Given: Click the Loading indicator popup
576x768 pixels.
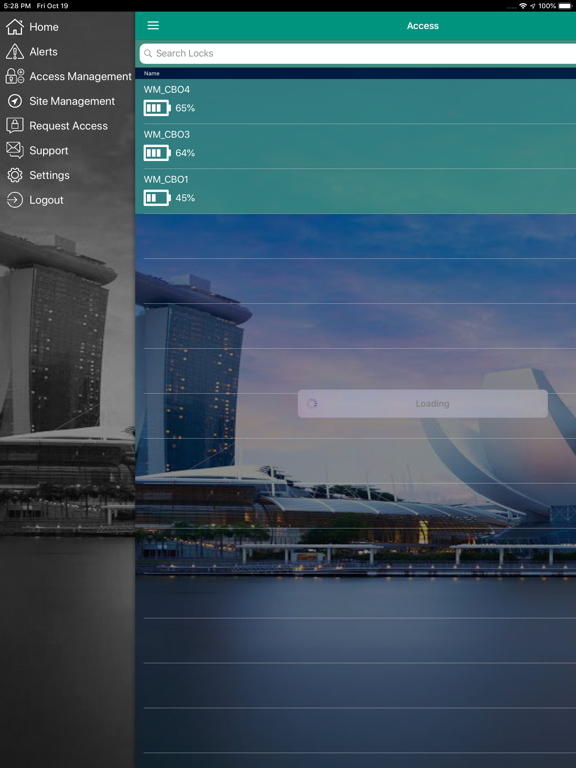Looking at the screenshot, I should pos(423,404).
